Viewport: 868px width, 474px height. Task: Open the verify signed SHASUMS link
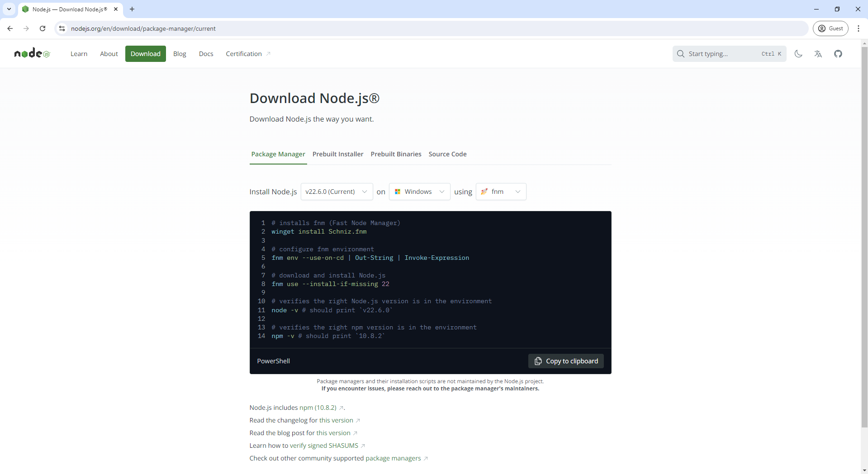(324, 446)
